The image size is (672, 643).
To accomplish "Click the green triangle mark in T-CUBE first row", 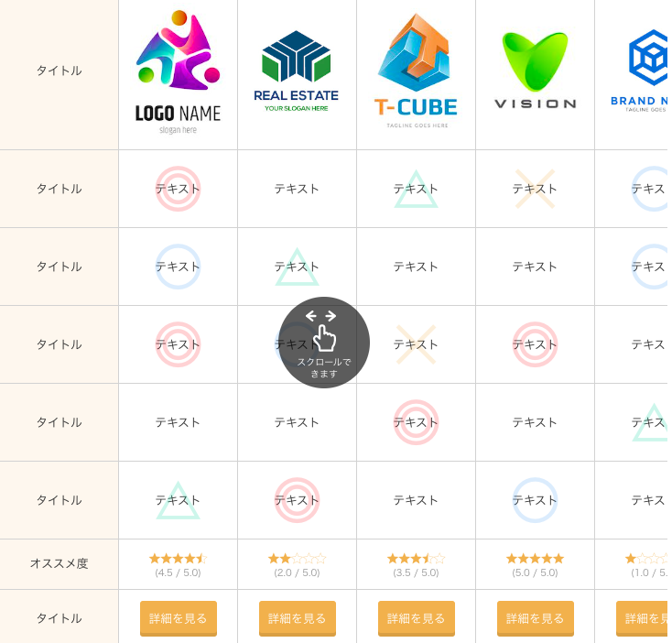I will pos(416,190).
